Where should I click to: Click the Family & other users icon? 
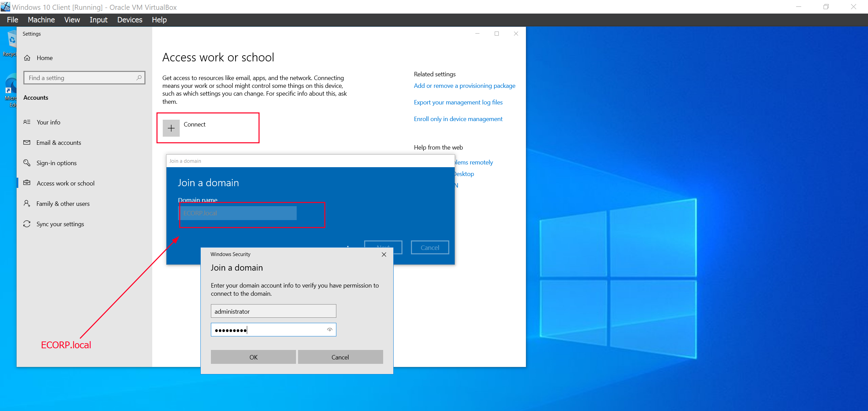pos(27,203)
